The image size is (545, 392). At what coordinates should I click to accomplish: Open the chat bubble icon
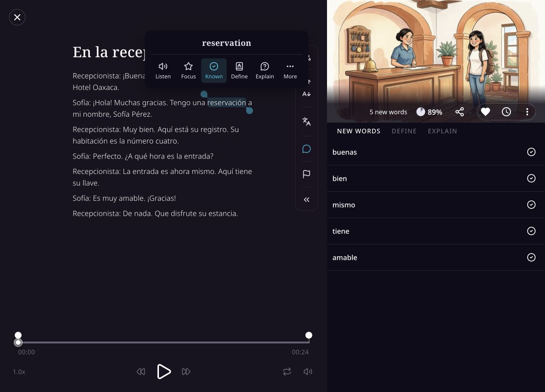[x=307, y=149]
